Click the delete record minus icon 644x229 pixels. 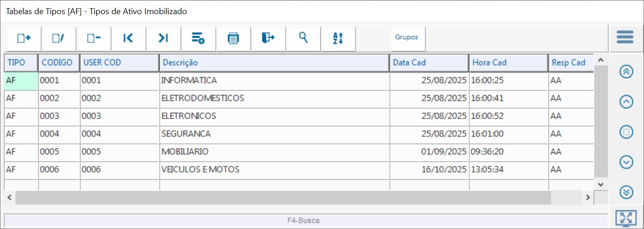[94, 38]
